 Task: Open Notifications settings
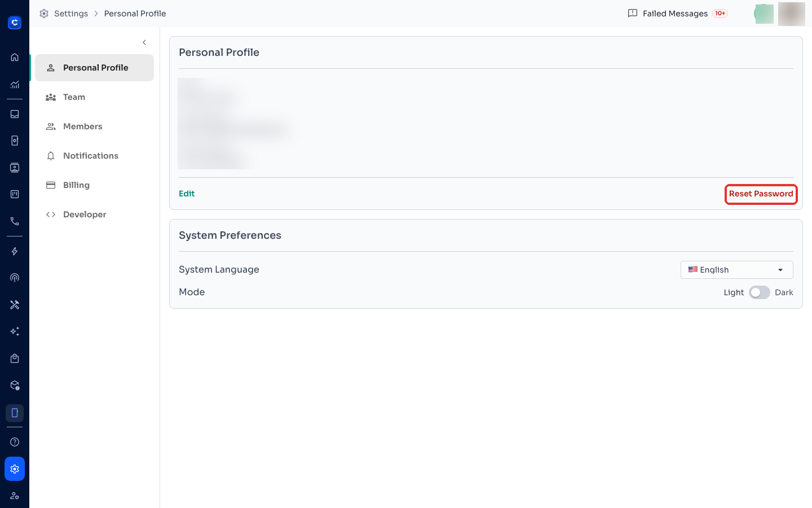click(x=94, y=156)
